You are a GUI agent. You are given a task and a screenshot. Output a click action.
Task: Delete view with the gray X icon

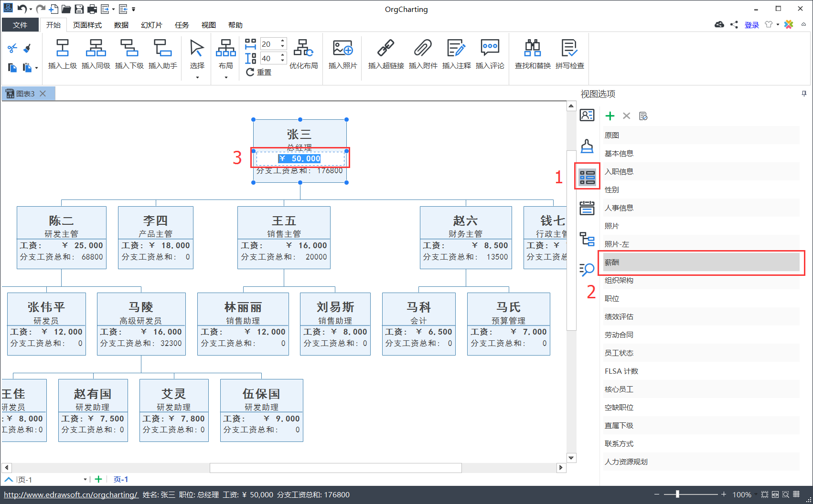[627, 116]
